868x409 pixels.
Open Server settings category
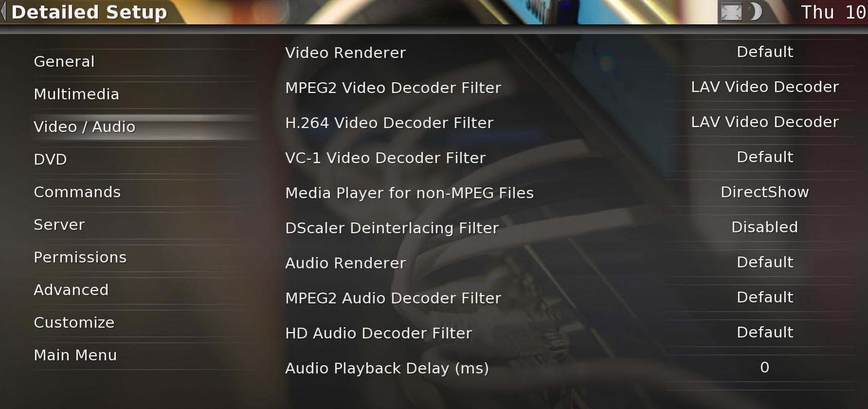144,225
